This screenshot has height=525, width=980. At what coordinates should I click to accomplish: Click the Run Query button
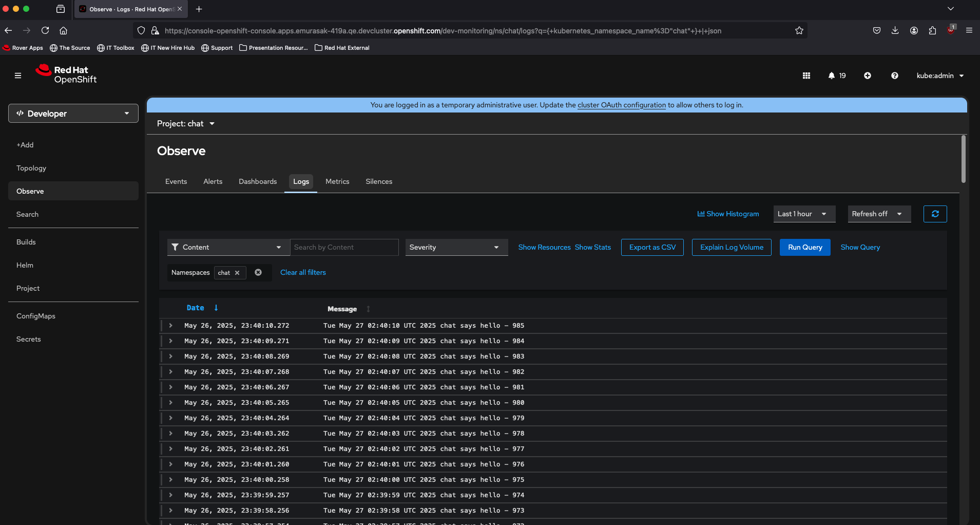coord(805,247)
